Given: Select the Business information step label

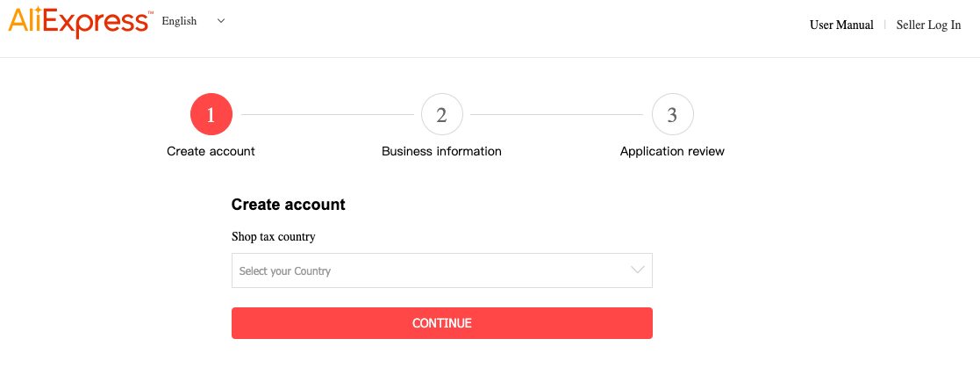Looking at the screenshot, I should tap(441, 151).
